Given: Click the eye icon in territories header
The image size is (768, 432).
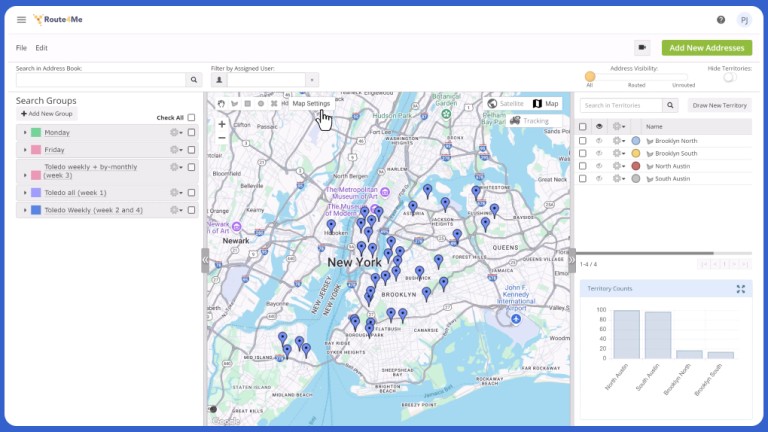Looking at the screenshot, I should [599, 126].
